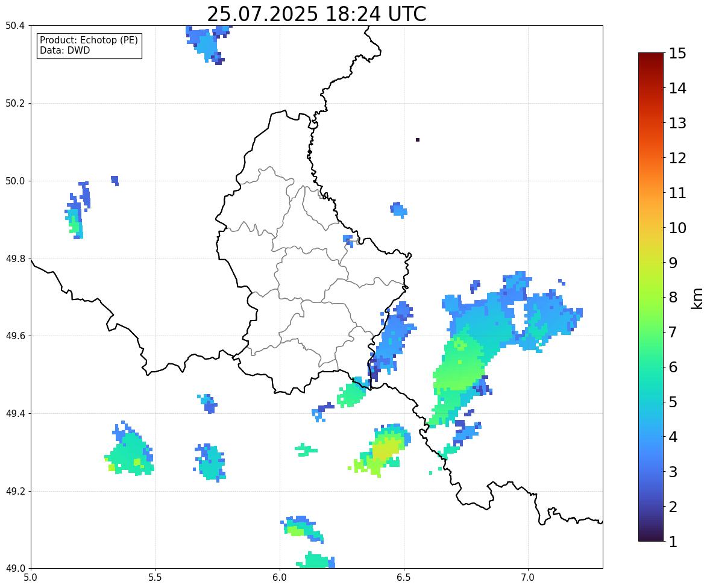Click the green section of colorbar near 7
Screen dimensions: 710x588
[x=651, y=332]
